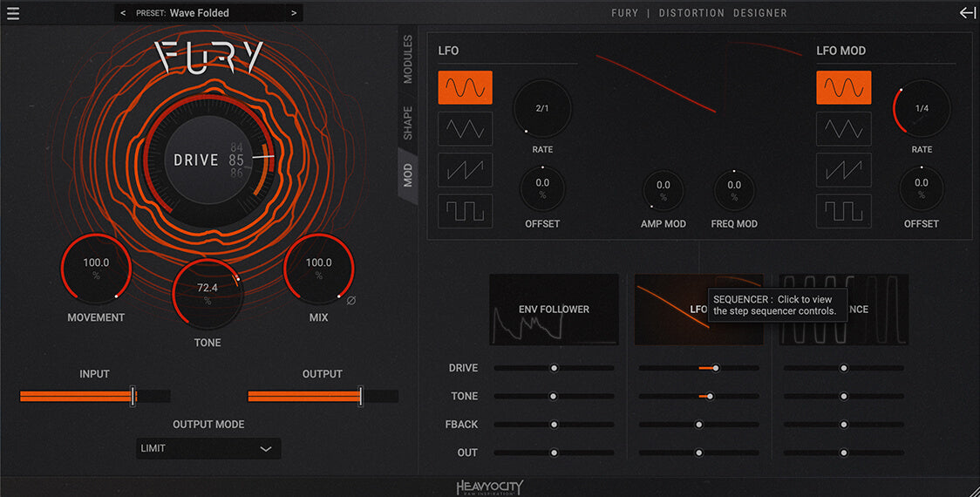Image resolution: width=980 pixels, height=497 pixels.
Task: Switch to the SHAPE tab
Action: (407, 123)
